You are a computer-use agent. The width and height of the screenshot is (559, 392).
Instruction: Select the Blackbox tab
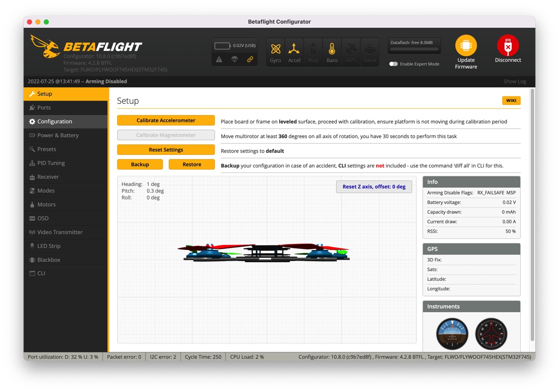coord(66,260)
